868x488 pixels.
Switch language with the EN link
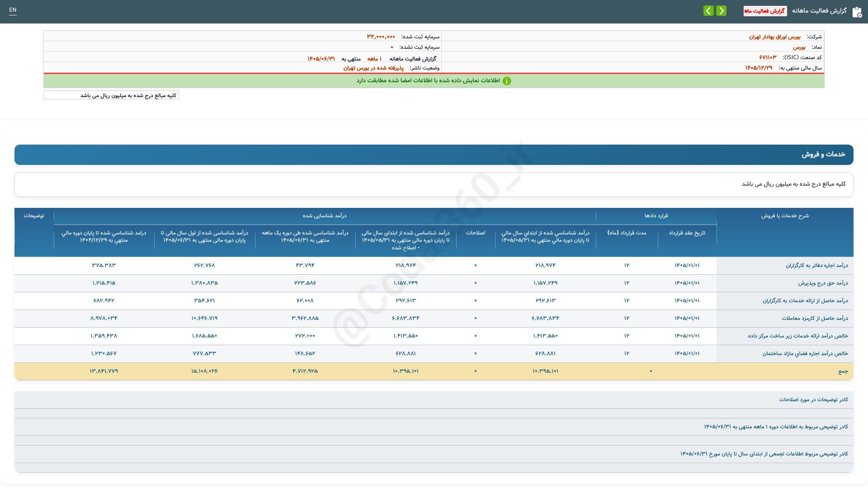pyautogui.click(x=13, y=10)
